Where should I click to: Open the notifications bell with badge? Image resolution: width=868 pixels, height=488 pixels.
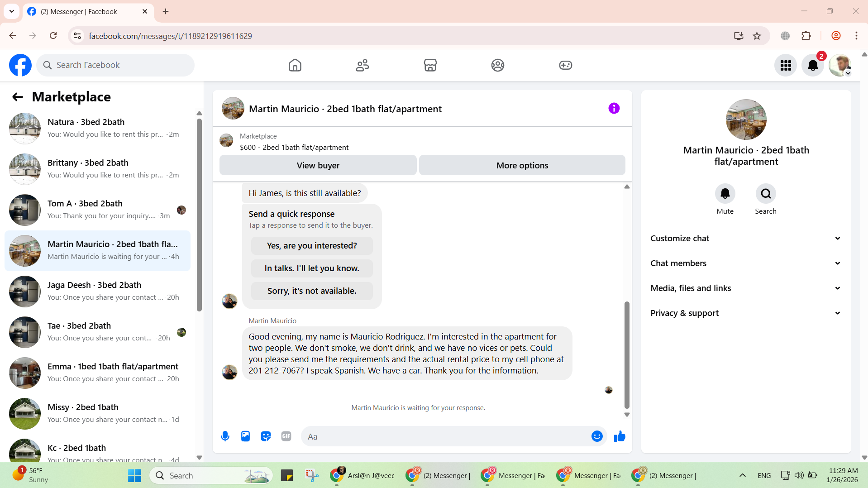pos(813,65)
